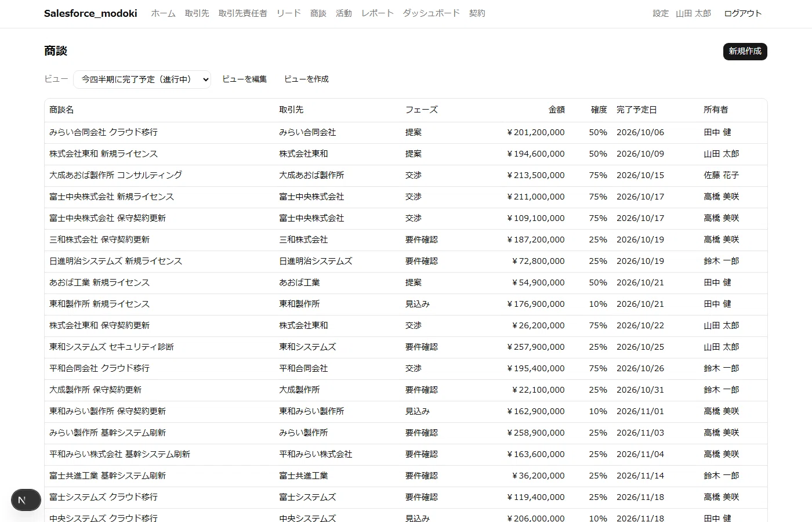This screenshot has width=812, height=522.
Task: Open the ビュー dropdown selector
Action: click(x=142, y=79)
